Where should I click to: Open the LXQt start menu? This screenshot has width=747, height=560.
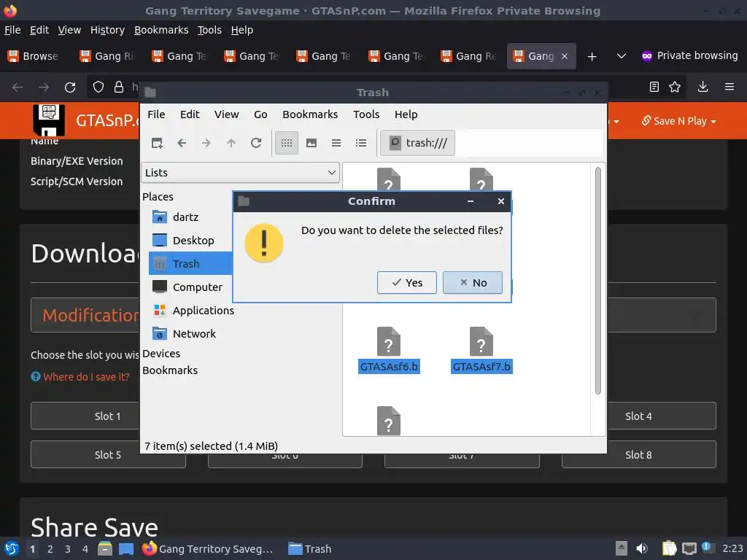[x=11, y=548]
